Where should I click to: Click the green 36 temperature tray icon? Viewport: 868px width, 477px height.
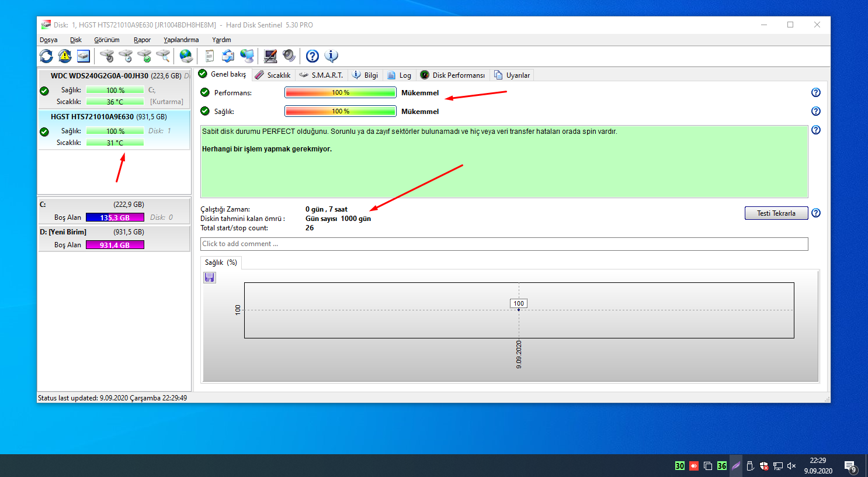(722, 466)
